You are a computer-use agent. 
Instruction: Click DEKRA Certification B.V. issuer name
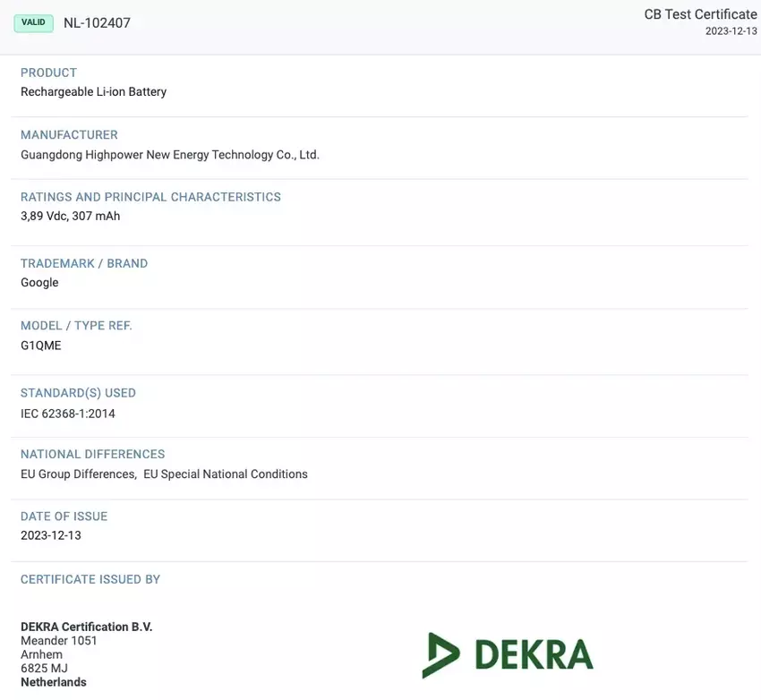point(87,627)
